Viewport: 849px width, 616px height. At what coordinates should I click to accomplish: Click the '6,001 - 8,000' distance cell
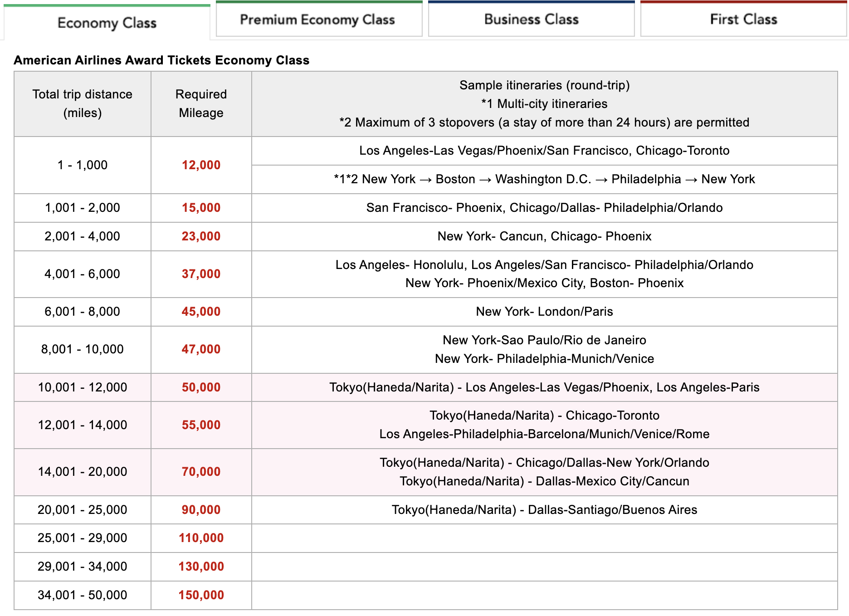83,312
